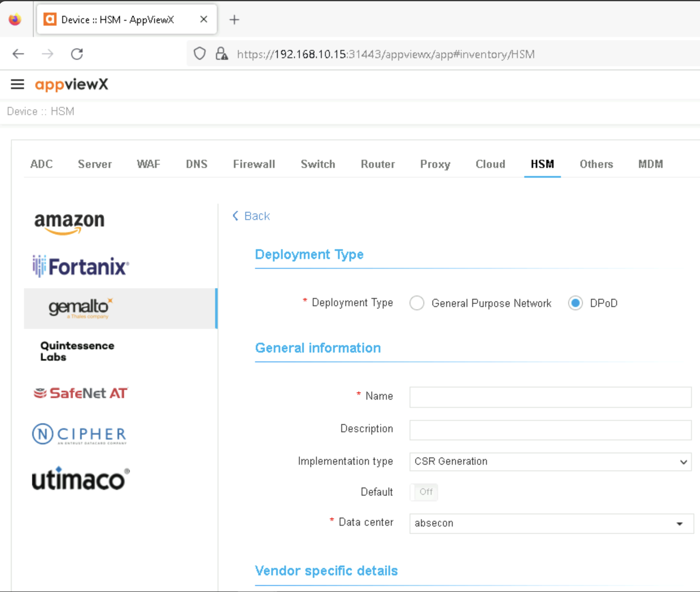Open the Cloud device tab
This screenshot has width=700, height=592.
tap(490, 164)
